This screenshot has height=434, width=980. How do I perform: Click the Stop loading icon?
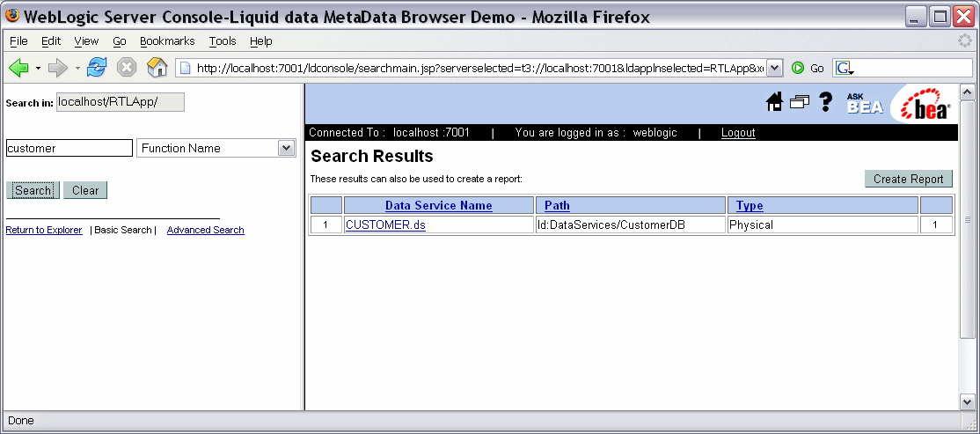[127, 68]
